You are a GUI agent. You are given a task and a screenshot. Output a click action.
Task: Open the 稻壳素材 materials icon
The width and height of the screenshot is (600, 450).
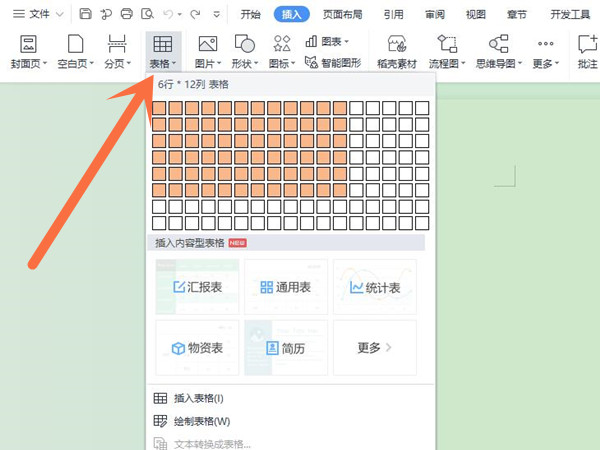(397, 52)
